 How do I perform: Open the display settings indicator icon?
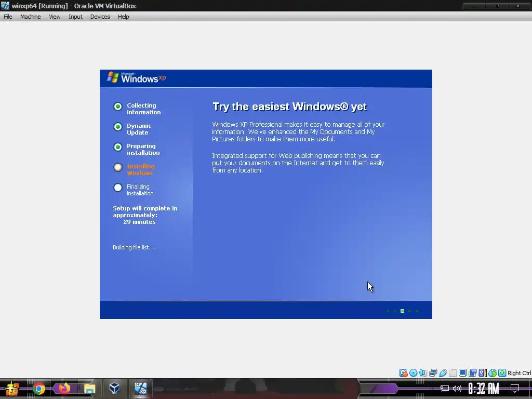(462, 373)
